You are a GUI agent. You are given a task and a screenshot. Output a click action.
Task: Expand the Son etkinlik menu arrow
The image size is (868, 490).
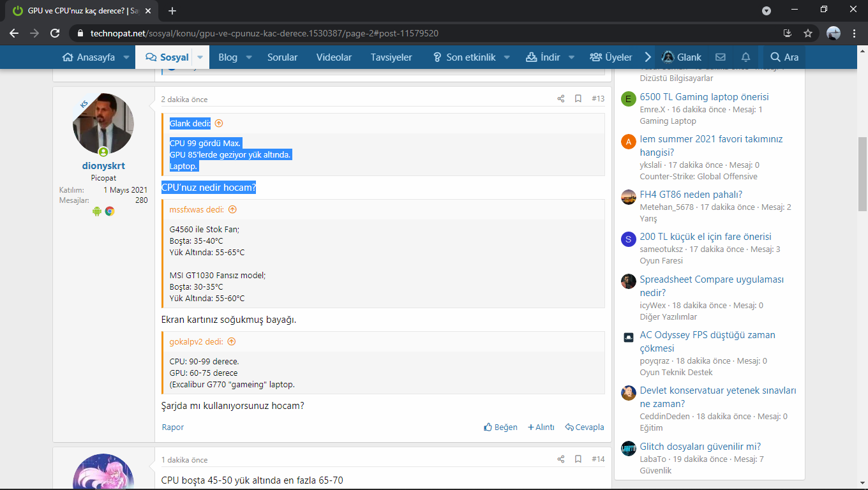click(507, 57)
